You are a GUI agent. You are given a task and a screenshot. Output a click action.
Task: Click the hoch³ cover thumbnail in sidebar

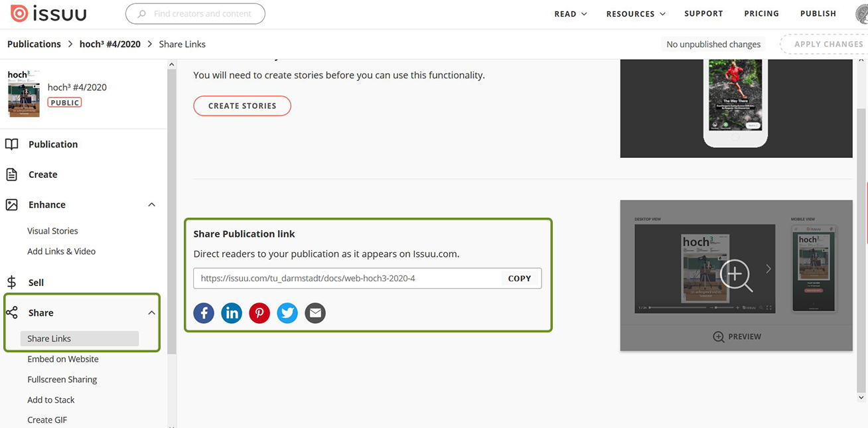[x=24, y=94]
